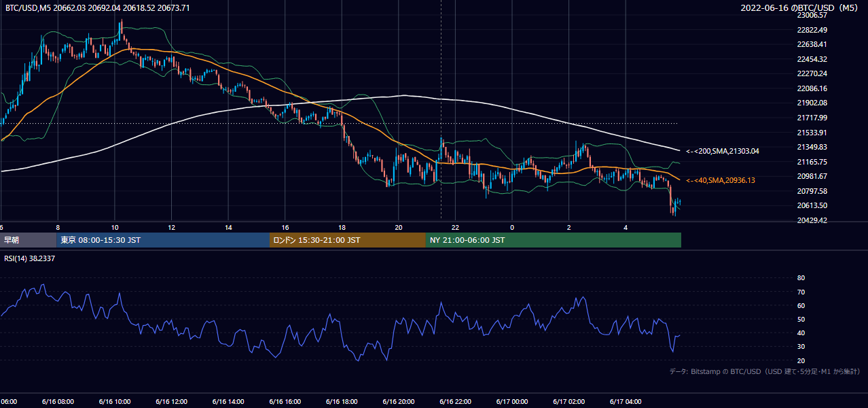
Task: Click price axis label 20797.58
Action: click(812, 191)
